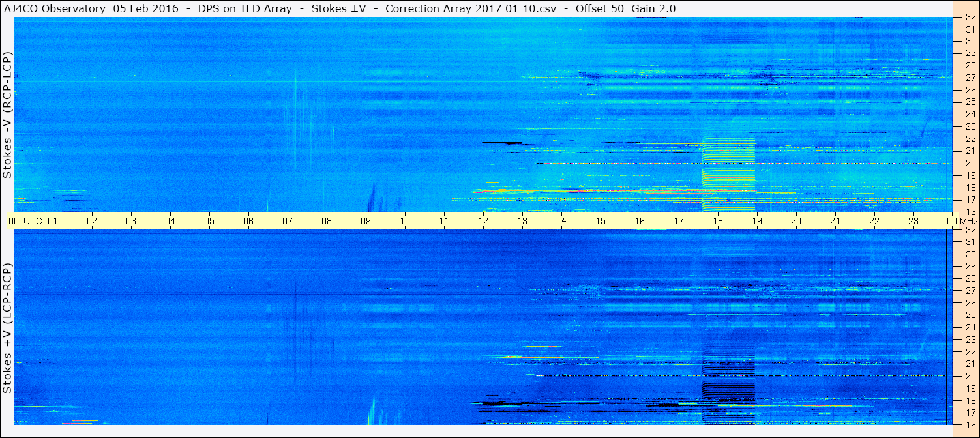Viewport: 980px width, 438px height.
Task: Click the "Stokes ±V" header text
Action: (338, 8)
